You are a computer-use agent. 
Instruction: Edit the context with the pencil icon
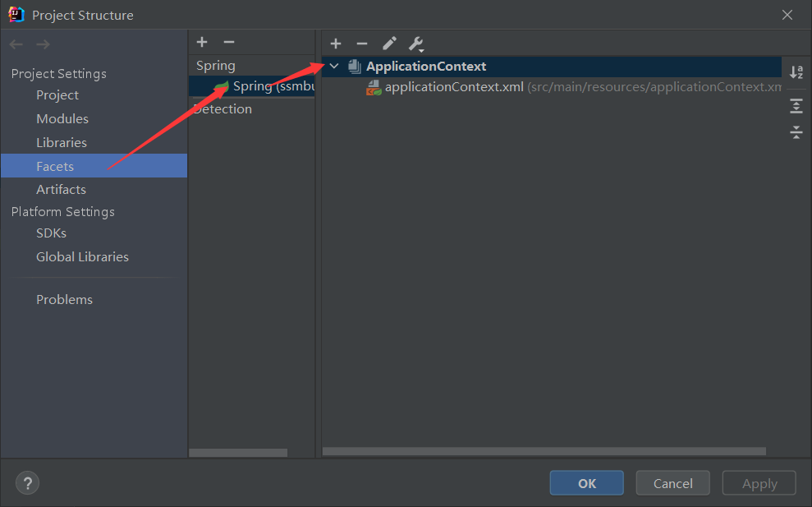point(389,44)
